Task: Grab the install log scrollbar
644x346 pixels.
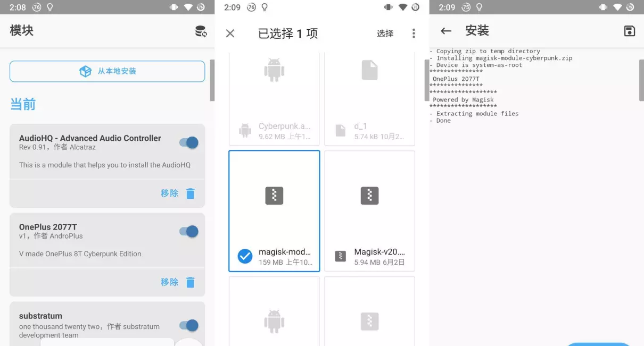Action: point(641,80)
